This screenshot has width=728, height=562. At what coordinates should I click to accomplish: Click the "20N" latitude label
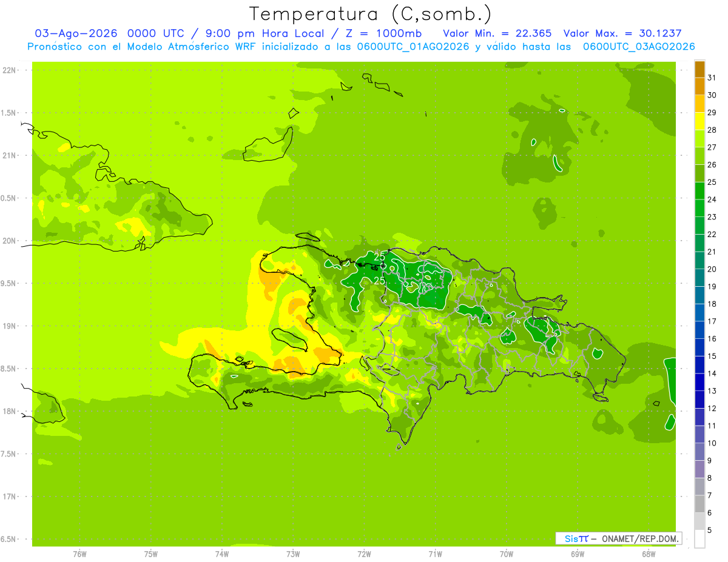coord(10,241)
